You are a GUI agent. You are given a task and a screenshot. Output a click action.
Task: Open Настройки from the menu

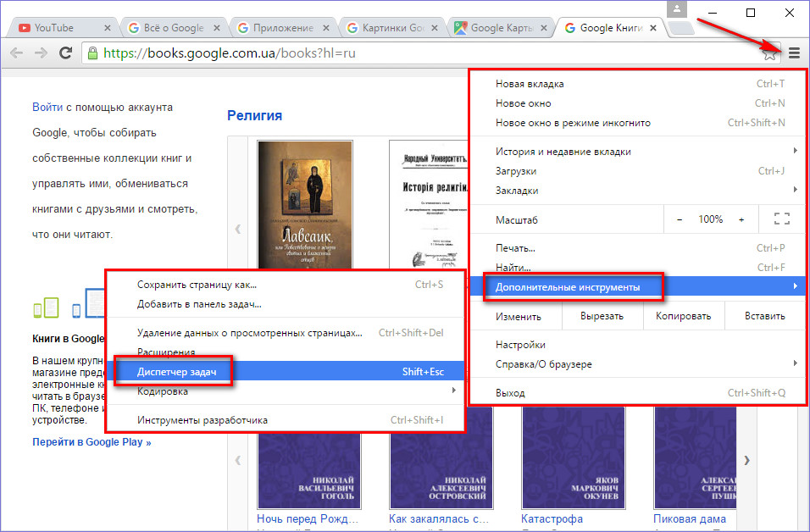click(637, 345)
